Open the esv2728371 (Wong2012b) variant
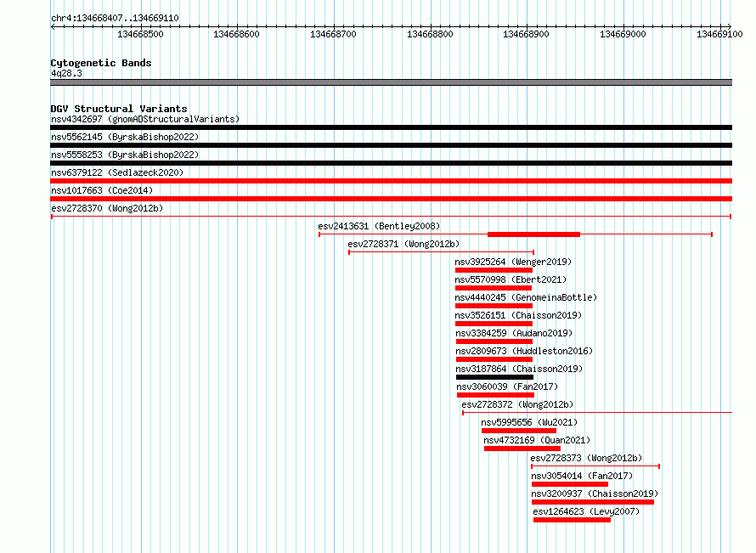The image size is (756, 553). pos(441,252)
